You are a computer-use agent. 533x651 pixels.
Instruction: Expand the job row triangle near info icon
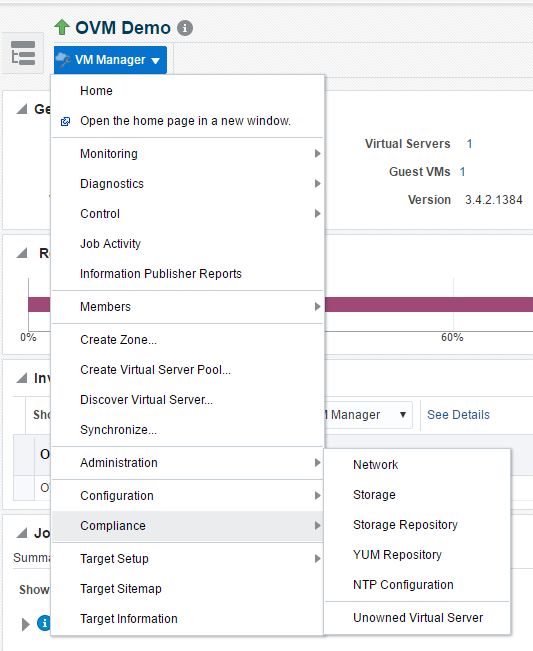point(25,624)
